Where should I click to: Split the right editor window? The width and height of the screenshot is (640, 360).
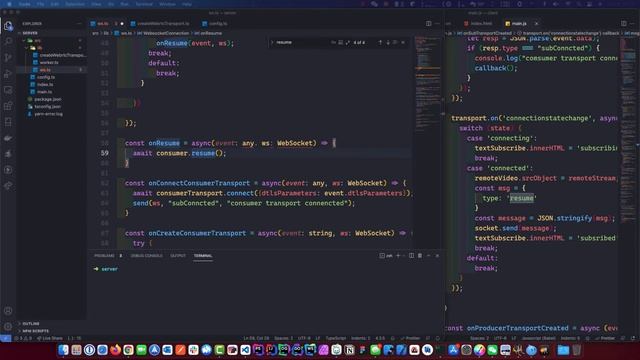(x=624, y=24)
